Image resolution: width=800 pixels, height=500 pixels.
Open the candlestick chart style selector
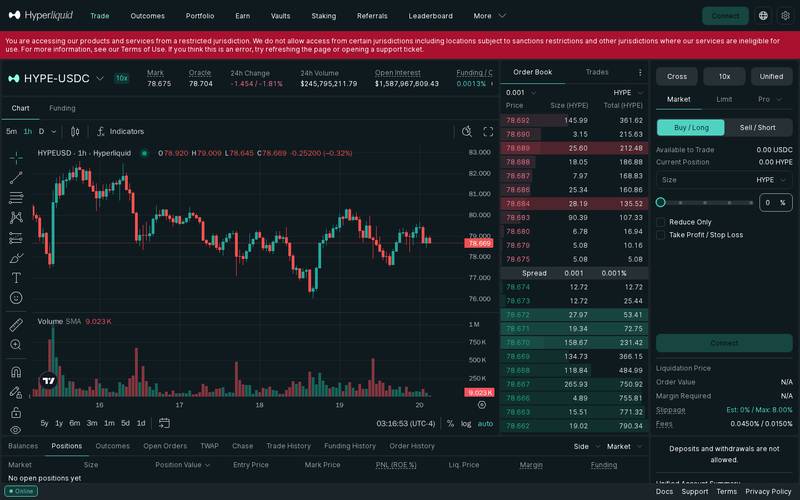tap(75, 132)
